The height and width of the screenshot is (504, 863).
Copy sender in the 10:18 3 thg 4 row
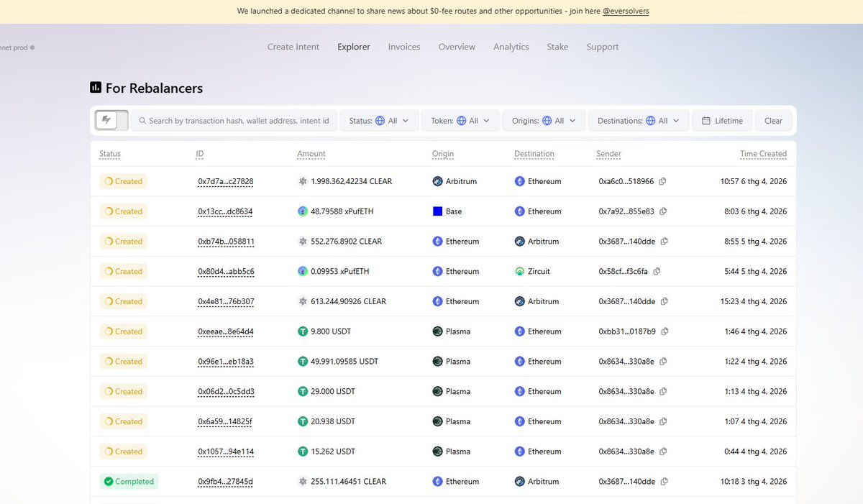pos(664,482)
